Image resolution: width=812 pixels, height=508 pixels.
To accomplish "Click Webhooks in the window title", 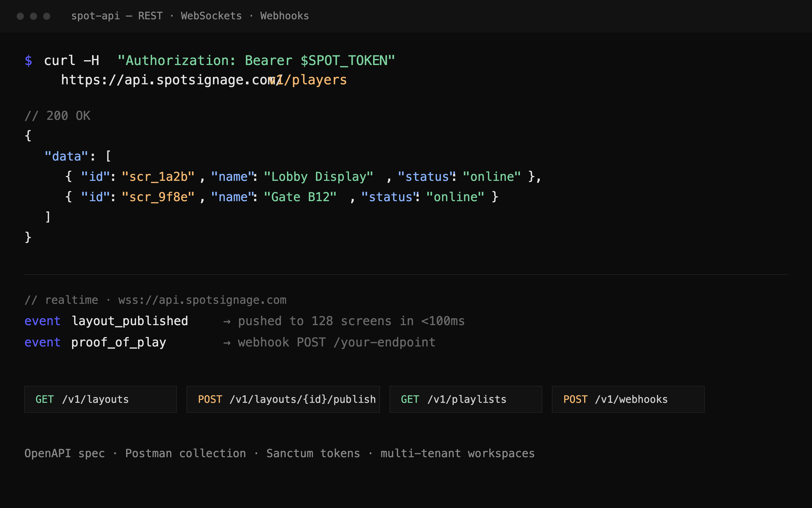I will pos(284,16).
